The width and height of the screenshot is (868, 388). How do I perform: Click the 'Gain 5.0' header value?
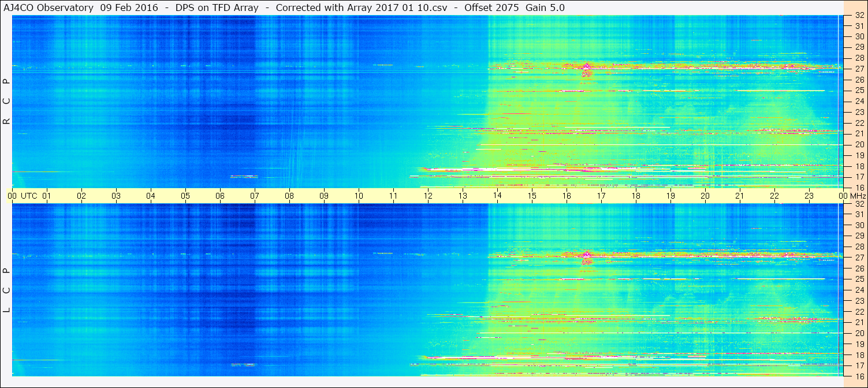pyautogui.click(x=545, y=8)
